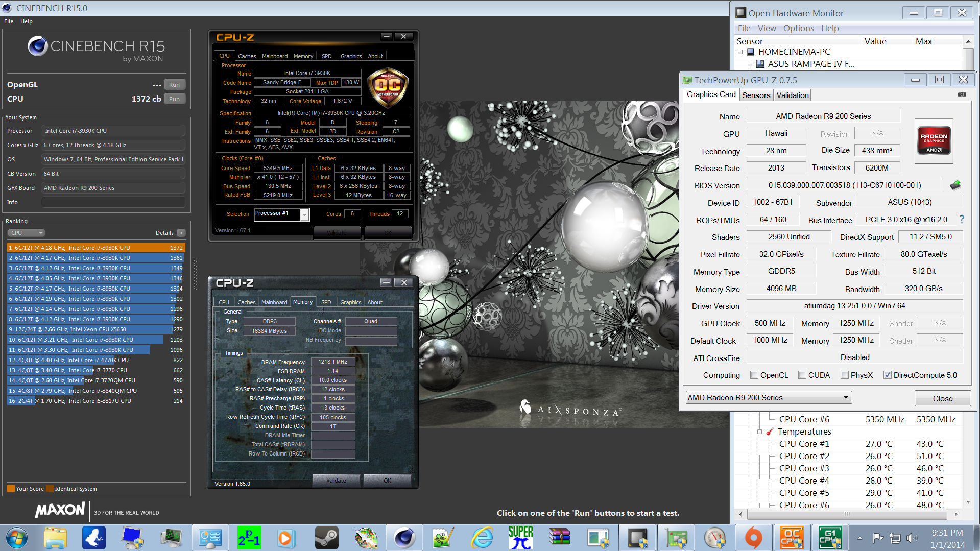Screen dimensions: 980x551
Task: Click the Action Center flag icon
Action: click(878, 538)
